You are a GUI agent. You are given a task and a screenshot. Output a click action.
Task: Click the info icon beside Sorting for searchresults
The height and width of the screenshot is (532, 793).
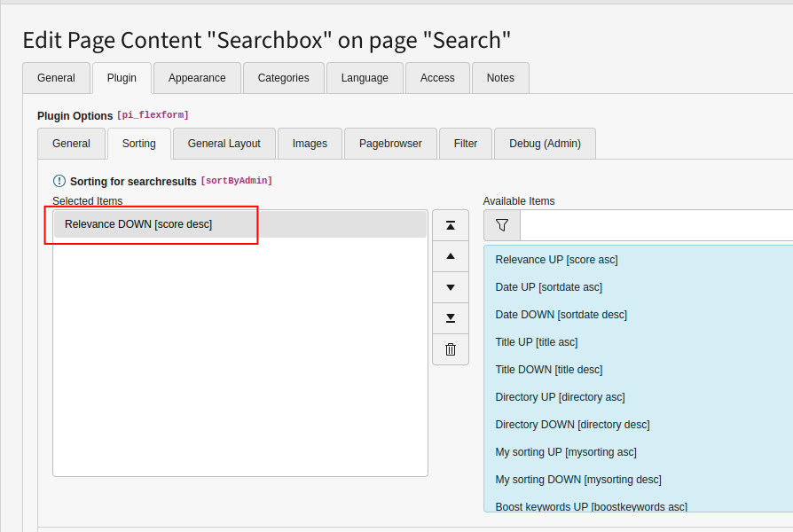pos(59,180)
